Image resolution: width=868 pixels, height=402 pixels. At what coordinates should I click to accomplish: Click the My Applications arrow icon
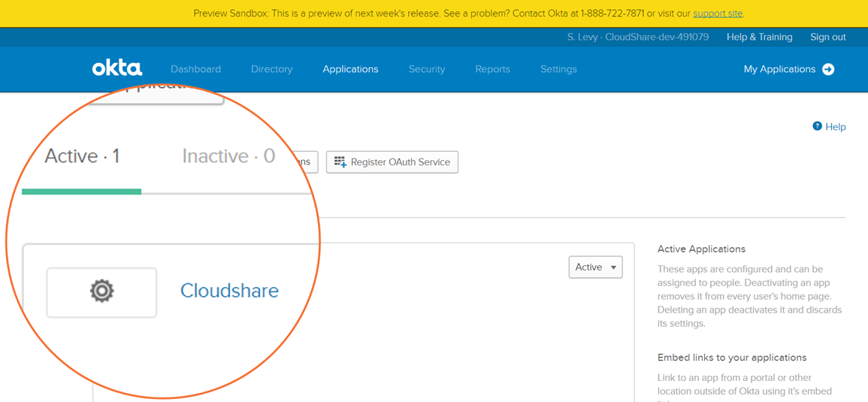point(828,69)
